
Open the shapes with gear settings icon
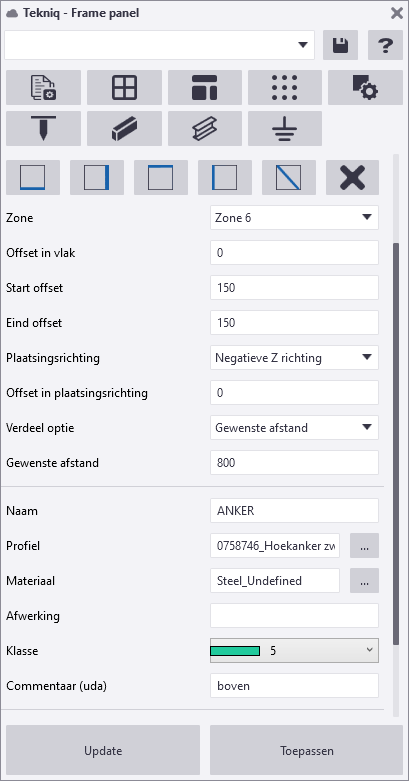[365, 88]
